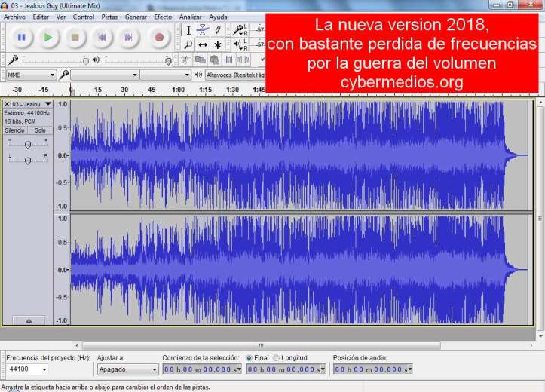Select the Time Shift tool
The image size is (545, 392).
tap(203, 45)
